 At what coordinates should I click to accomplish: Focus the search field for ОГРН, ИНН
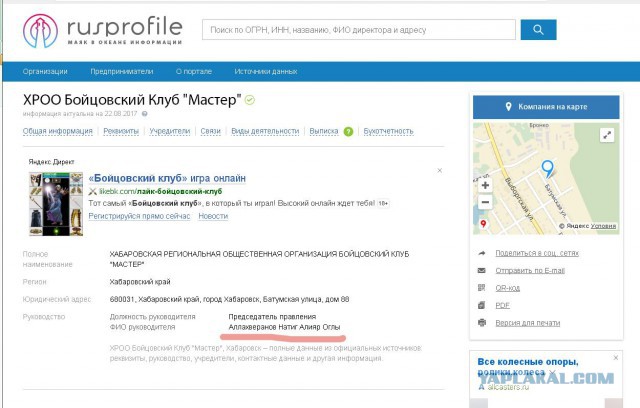pos(359,29)
